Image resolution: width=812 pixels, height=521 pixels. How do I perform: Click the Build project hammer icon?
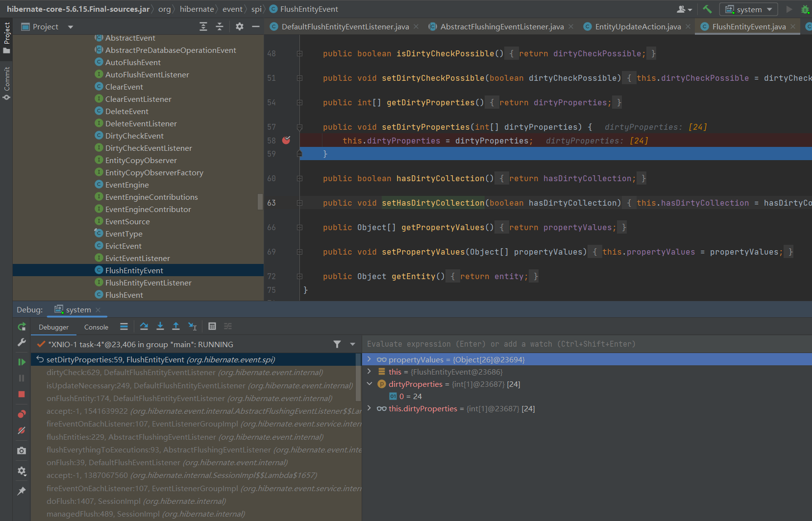tap(707, 9)
